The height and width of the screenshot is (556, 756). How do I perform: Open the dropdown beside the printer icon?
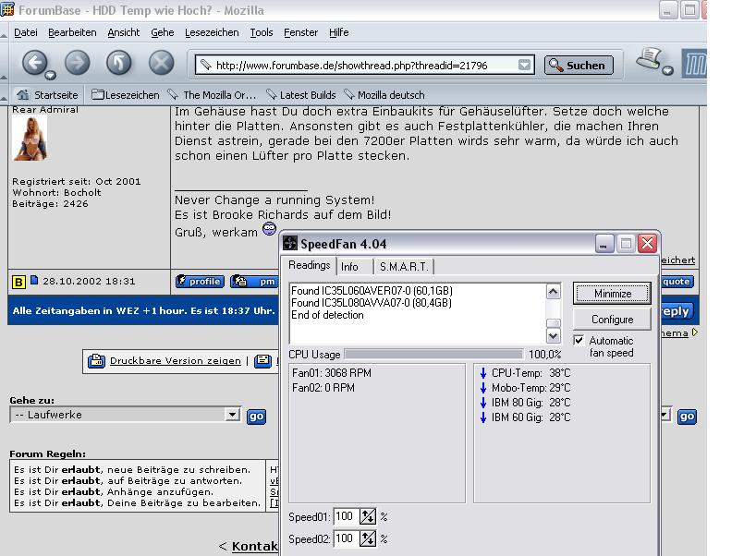click(x=668, y=71)
